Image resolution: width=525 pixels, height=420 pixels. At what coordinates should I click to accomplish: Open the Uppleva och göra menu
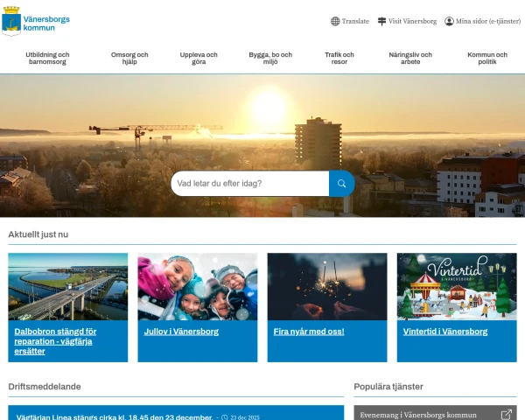[x=199, y=59]
